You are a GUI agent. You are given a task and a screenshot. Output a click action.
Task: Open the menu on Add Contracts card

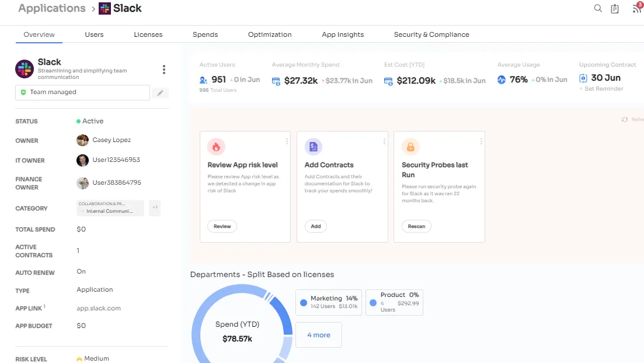point(384,141)
